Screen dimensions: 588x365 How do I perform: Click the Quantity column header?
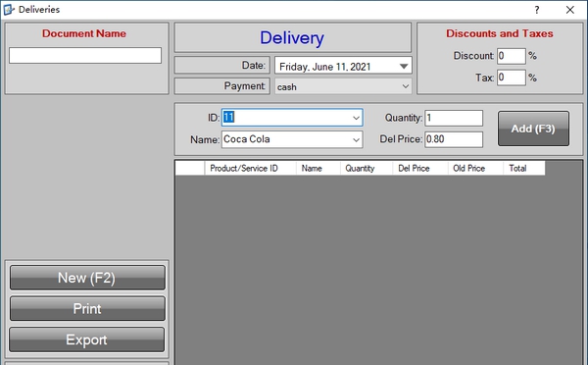(x=367, y=168)
